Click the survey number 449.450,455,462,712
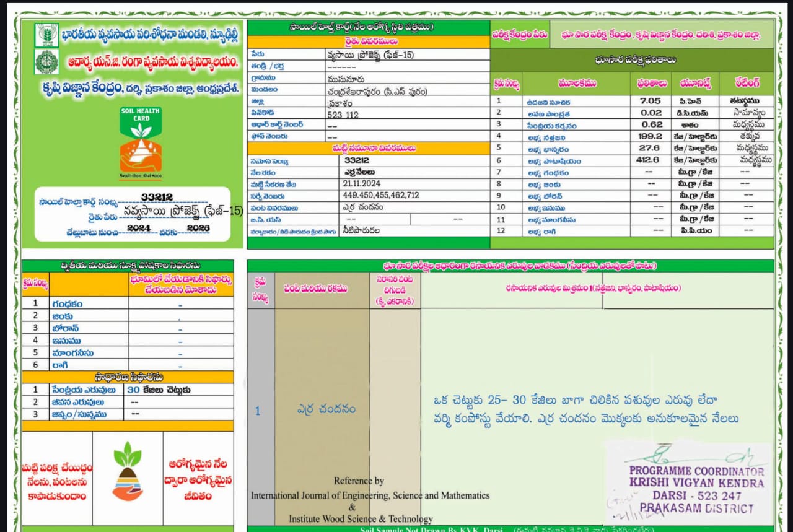 point(380,196)
